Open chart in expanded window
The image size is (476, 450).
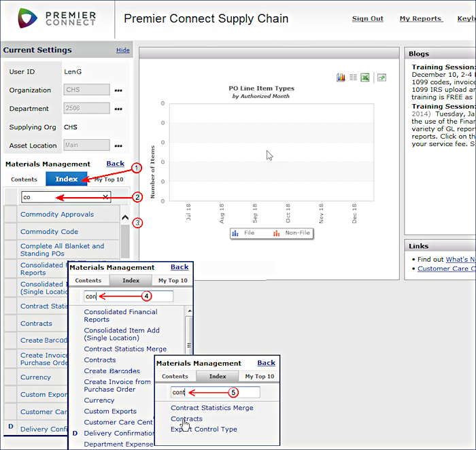[x=381, y=77]
